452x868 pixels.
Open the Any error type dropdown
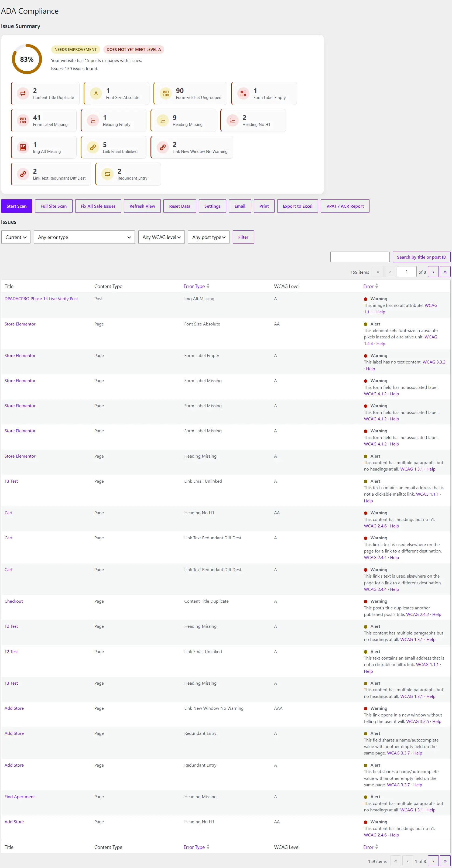click(84, 237)
